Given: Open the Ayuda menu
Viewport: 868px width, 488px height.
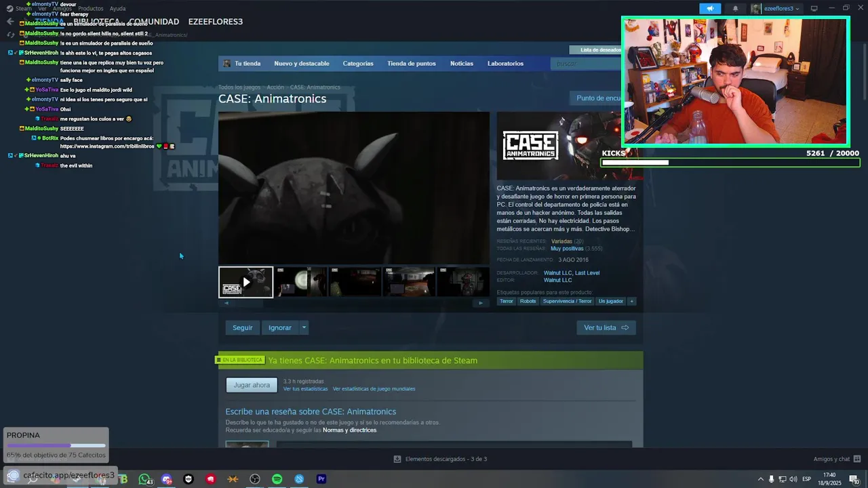Looking at the screenshot, I should (x=117, y=9).
